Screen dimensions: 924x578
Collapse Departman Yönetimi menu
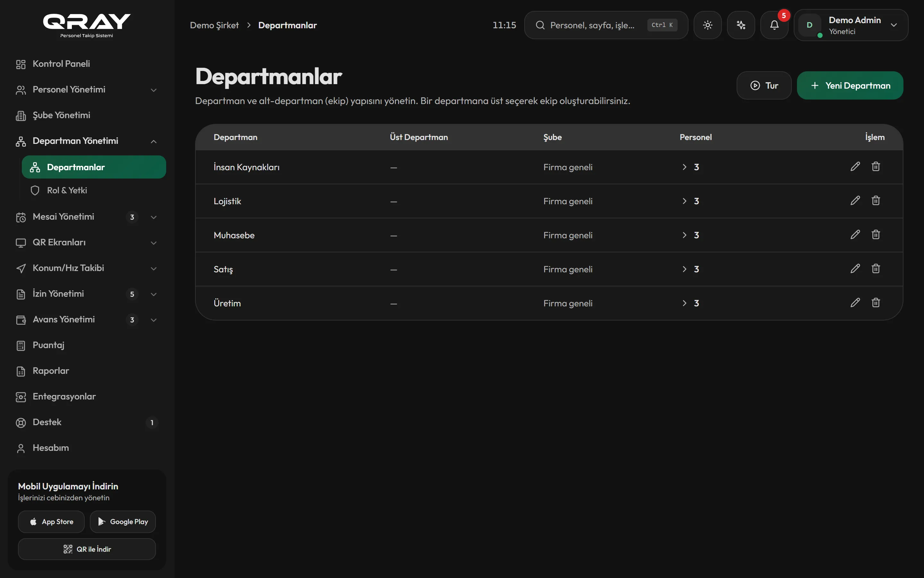87,141
